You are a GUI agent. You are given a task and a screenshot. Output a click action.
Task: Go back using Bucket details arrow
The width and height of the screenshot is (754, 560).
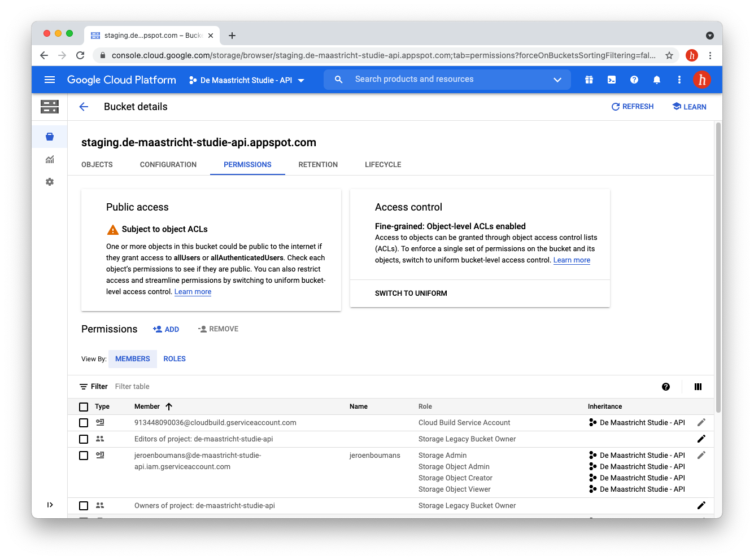[84, 107]
